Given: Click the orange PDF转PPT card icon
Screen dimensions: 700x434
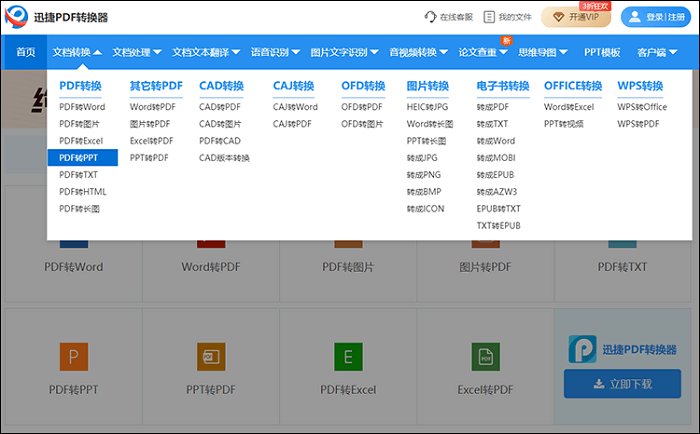Looking at the screenshot, I should [74, 357].
